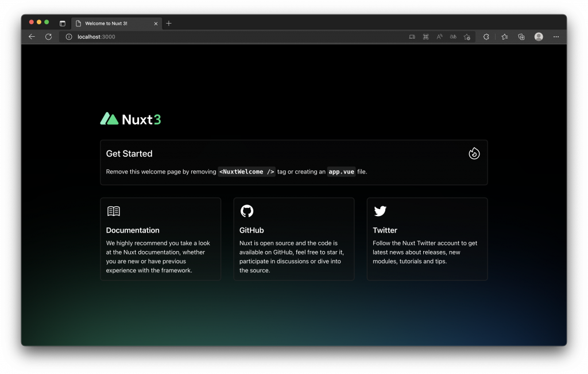
Task: Click the Twitter bird icon
Action: [380, 211]
